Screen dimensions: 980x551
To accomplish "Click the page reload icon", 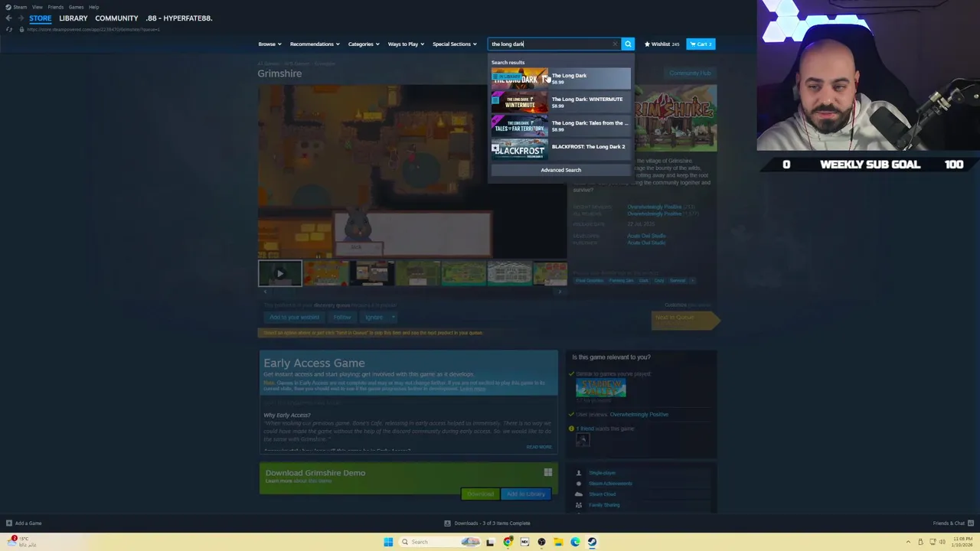I will pos(8,29).
